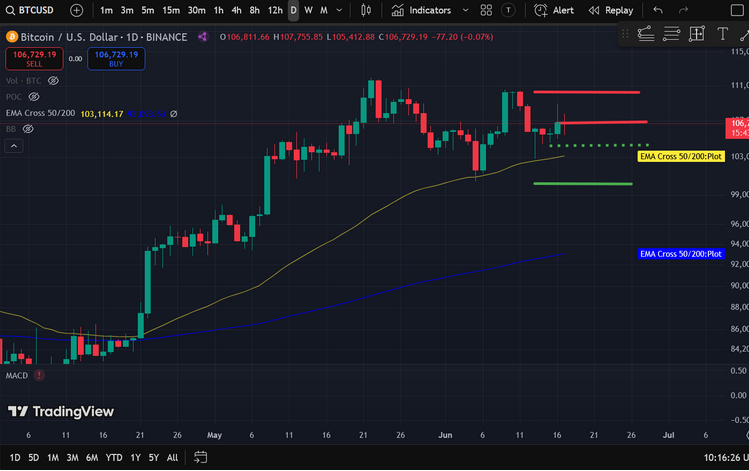The image size is (749, 471).
Task: Open the layout grid templates icon
Action: 486,10
